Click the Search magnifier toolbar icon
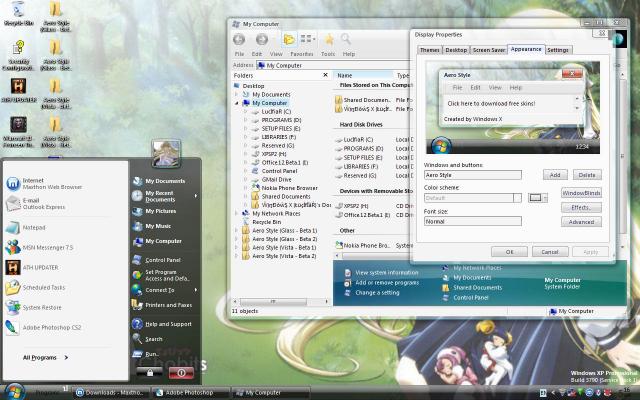 tap(346, 39)
